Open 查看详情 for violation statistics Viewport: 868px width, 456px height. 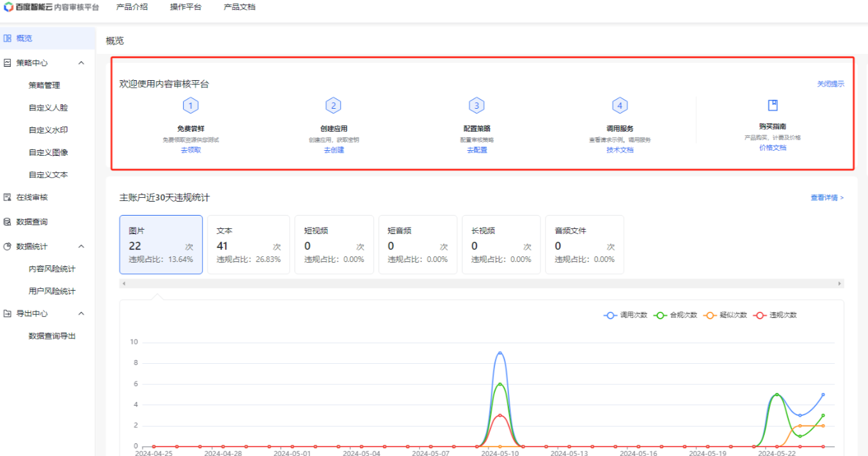point(827,198)
